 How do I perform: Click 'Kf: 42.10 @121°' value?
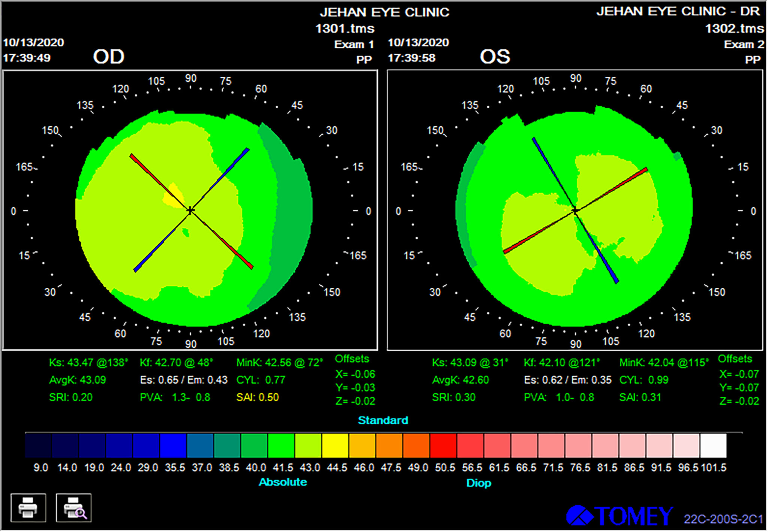[562, 363]
